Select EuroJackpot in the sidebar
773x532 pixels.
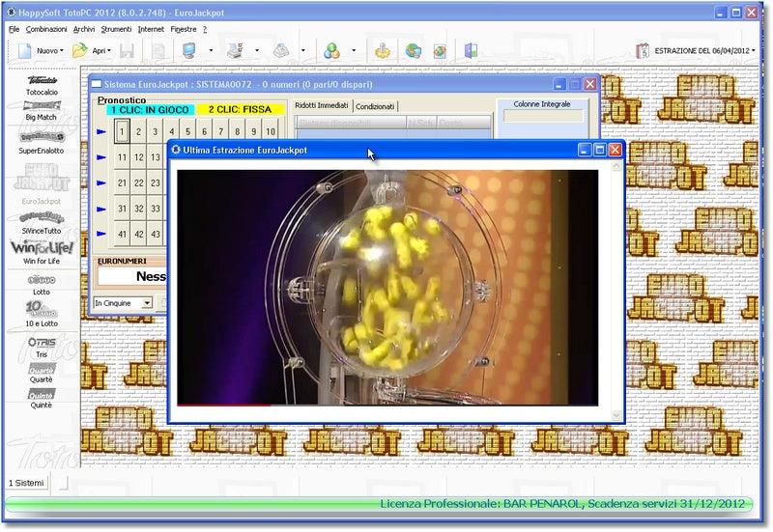(x=42, y=183)
